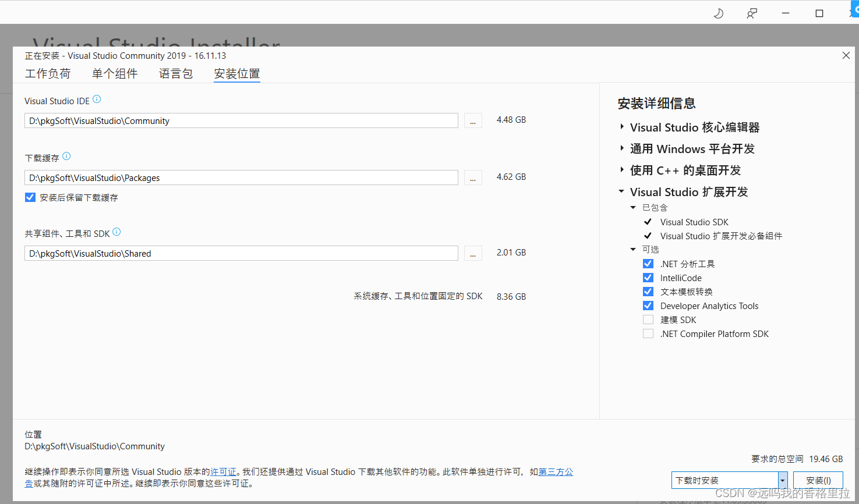The image size is (859, 504).
Task: Uncheck IntelliCode option
Action: (648, 278)
